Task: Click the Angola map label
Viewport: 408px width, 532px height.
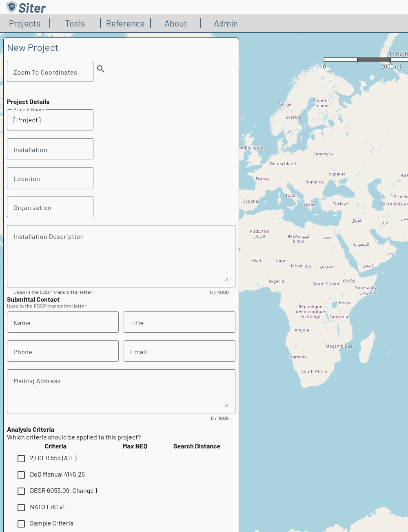Action: [x=302, y=330]
